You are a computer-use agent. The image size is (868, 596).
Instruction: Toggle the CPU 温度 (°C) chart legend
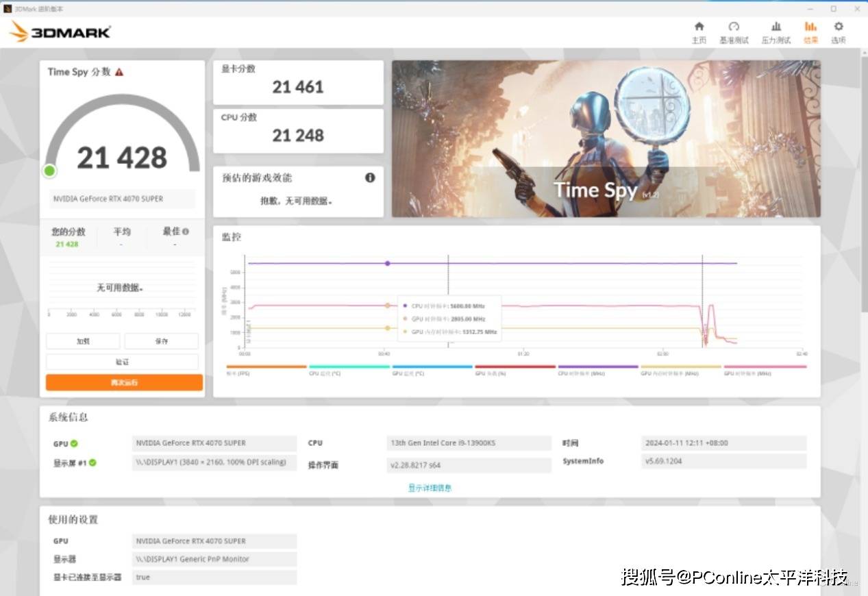[349, 371]
